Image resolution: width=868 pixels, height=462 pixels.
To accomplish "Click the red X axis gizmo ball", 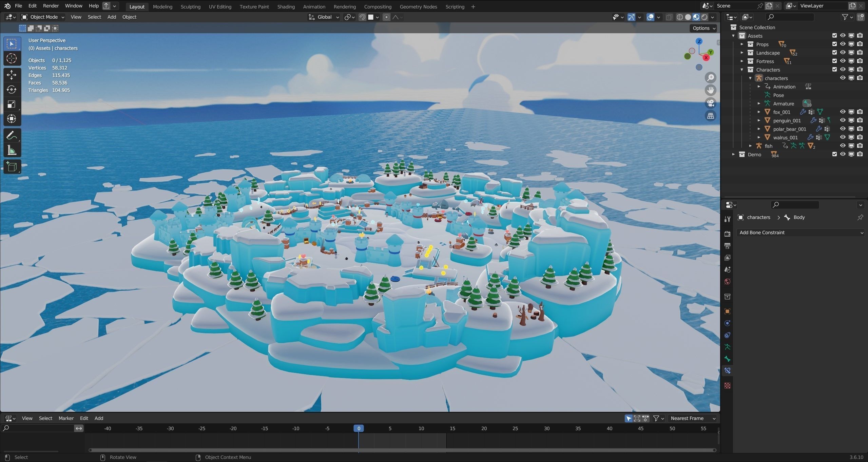I will click(706, 58).
